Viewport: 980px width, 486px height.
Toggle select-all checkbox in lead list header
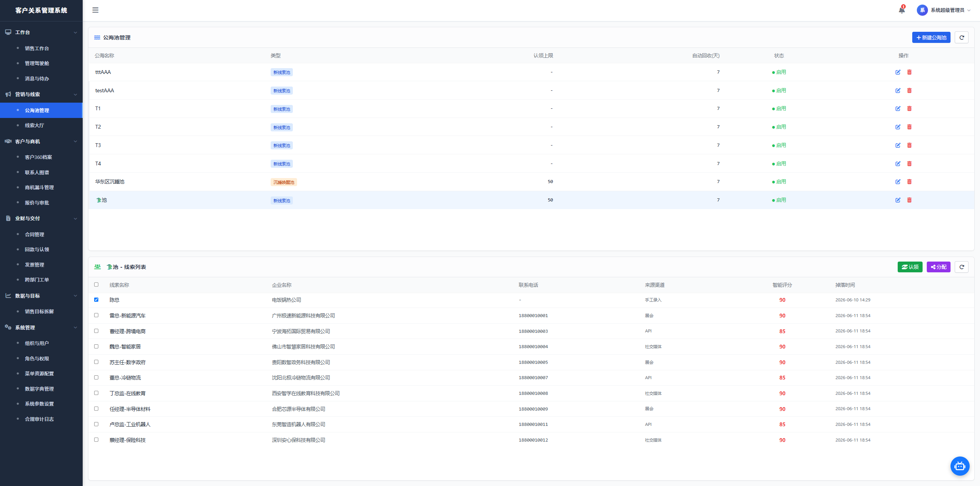[96, 285]
